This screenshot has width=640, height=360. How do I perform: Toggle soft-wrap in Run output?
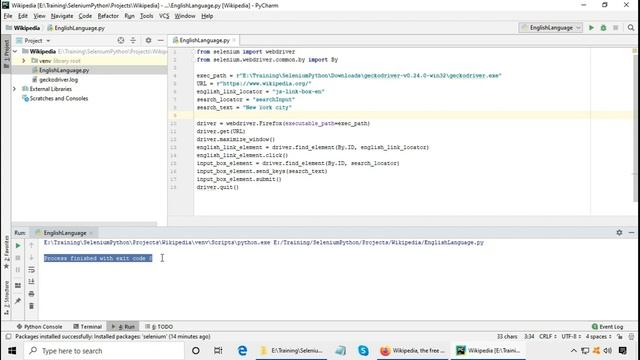[x=31, y=270]
